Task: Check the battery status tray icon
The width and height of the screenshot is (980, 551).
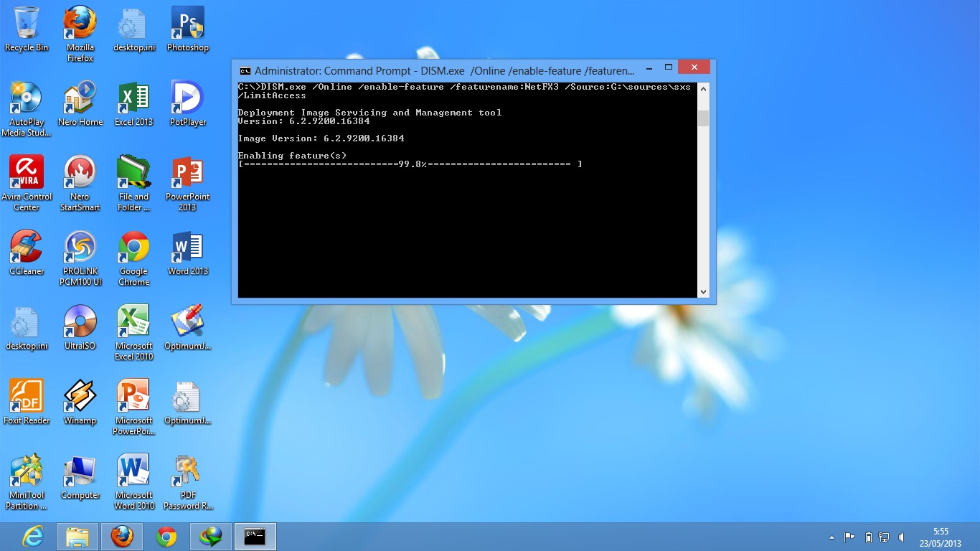Action: click(x=869, y=537)
